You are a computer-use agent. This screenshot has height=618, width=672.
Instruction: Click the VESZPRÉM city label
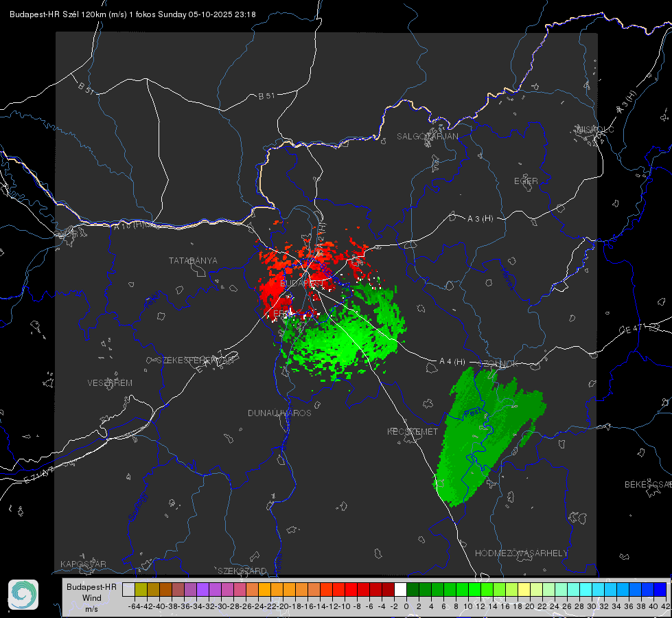[x=110, y=383]
